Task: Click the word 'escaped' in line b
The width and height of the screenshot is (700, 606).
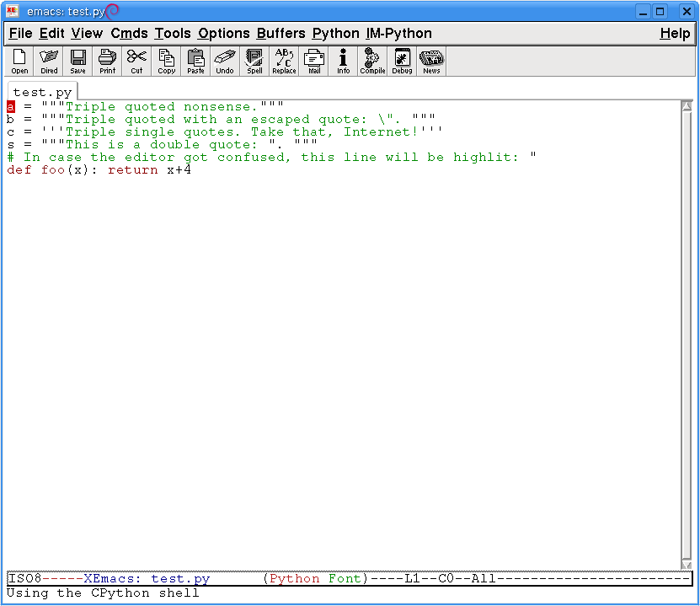Action: [x=280, y=119]
